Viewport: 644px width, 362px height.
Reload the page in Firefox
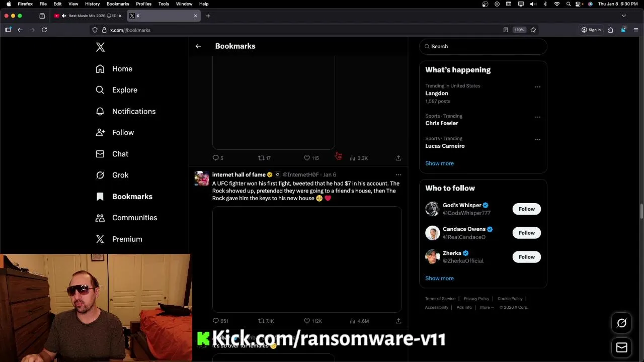click(x=44, y=30)
